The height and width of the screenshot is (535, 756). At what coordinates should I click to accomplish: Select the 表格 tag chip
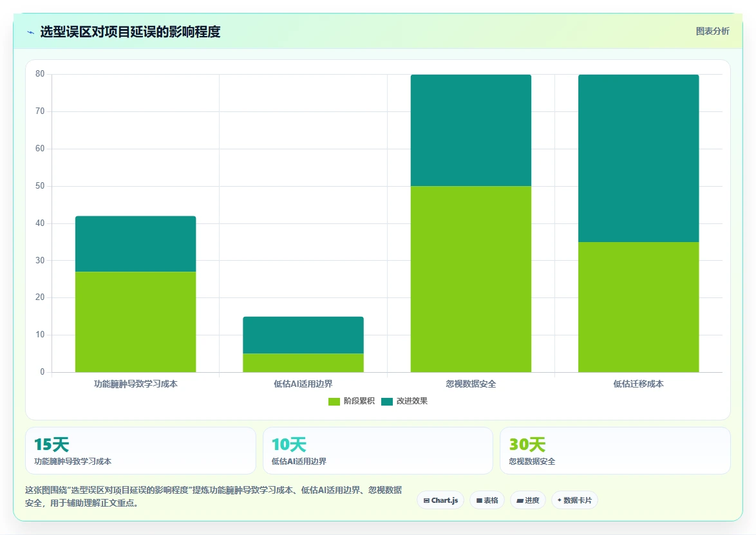[x=487, y=500]
